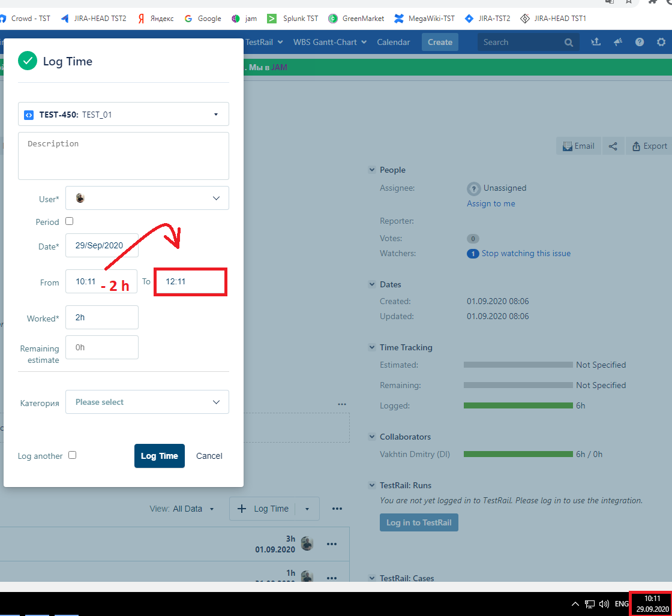The image size is (672, 616).
Task: Open the help question mark icon
Action: click(640, 42)
